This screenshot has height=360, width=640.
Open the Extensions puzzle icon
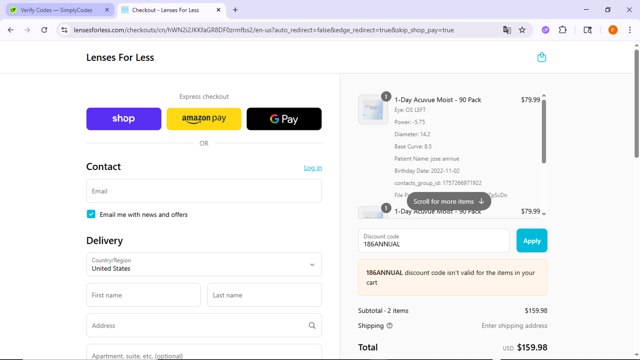coord(562,30)
